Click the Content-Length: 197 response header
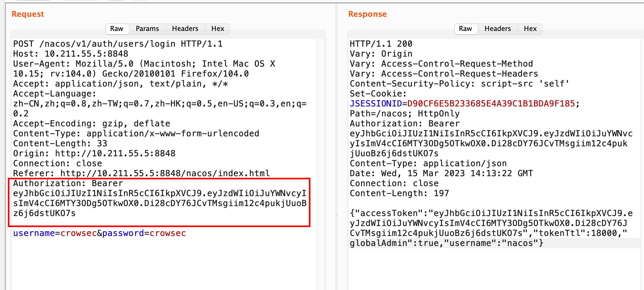This screenshot has height=290, width=644. (399, 193)
